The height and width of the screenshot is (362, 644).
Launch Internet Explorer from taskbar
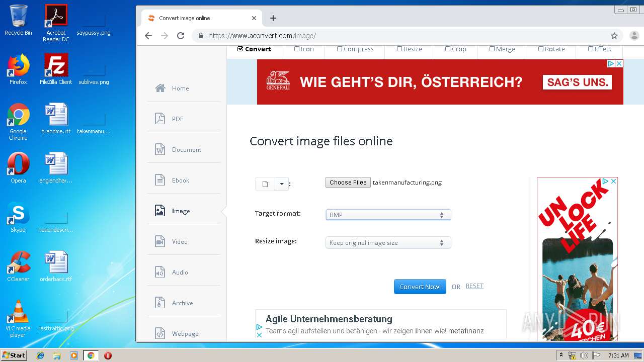40,355
